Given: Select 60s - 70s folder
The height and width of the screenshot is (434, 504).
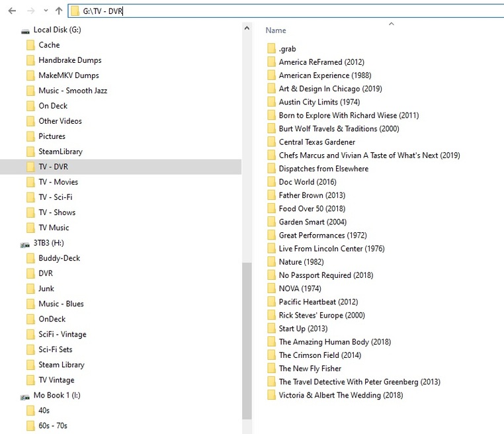Looking at the screenshot, I should coord(53,425).
